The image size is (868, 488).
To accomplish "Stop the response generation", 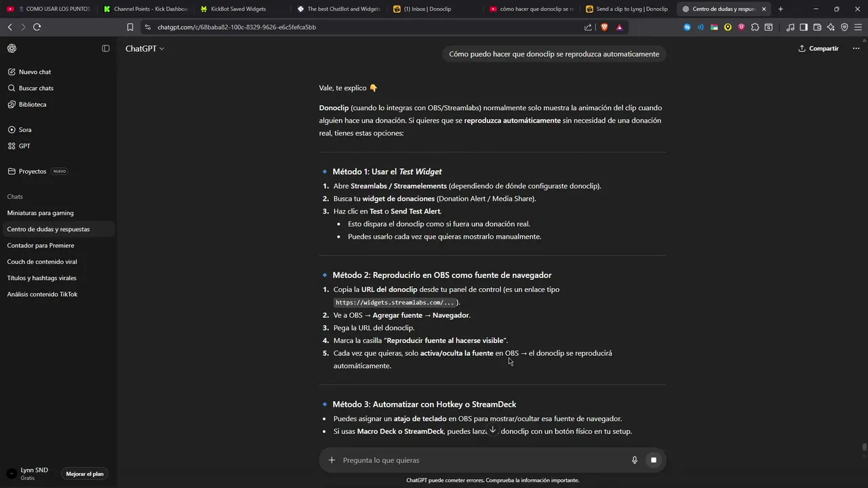I will [x=654, y=460].
